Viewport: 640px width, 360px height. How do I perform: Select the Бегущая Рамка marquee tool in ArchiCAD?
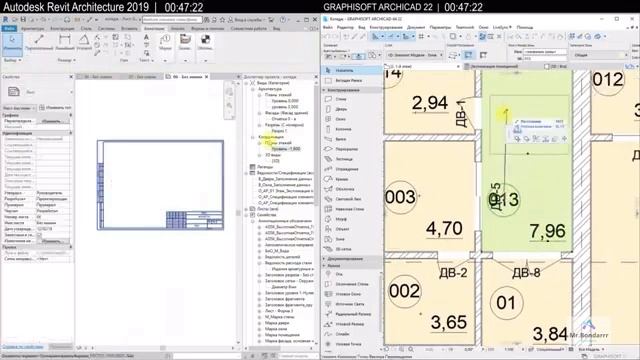pyautogui.click(x=352, y=80)
